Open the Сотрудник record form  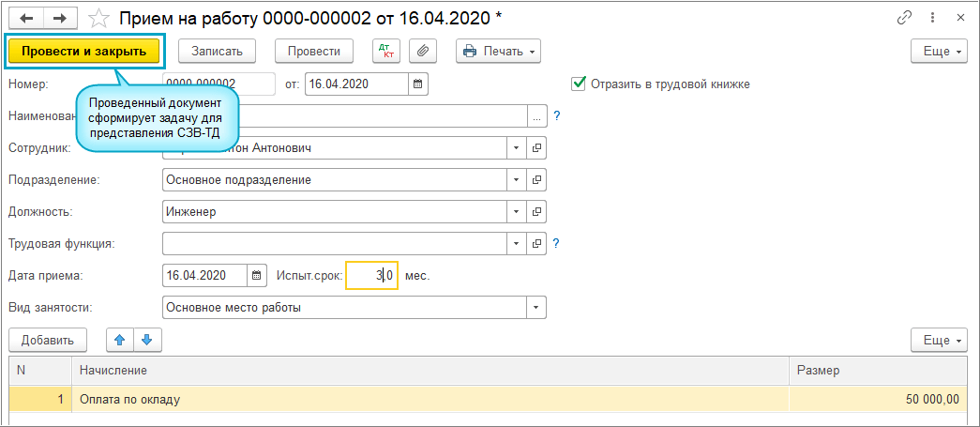[537, 147]
